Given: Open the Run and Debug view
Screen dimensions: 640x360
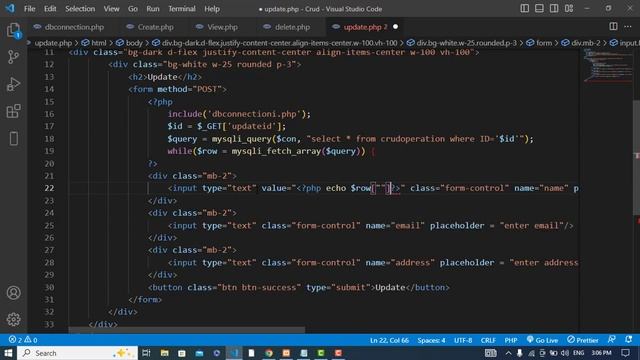Looking at the screenshot, I should (x=13, y=84).
